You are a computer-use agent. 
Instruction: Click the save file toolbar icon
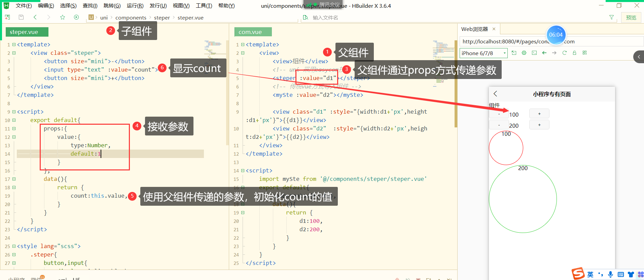(x=21, y=17)
